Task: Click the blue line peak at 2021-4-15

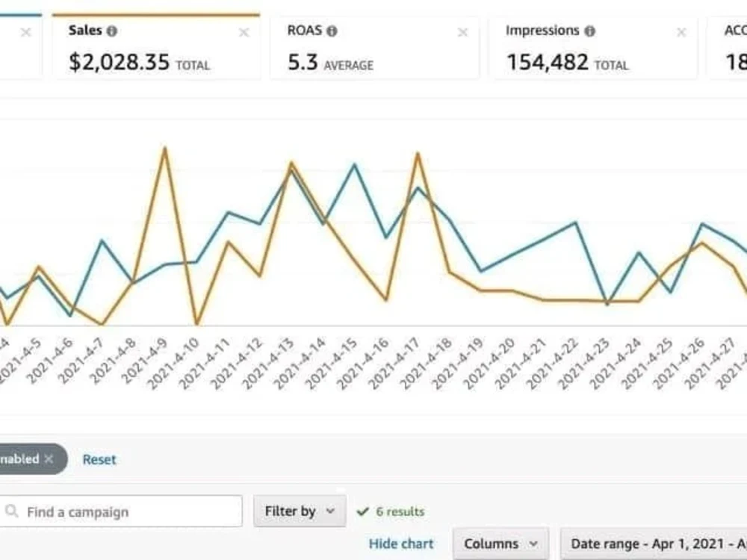Action: (x=354, y=165)
